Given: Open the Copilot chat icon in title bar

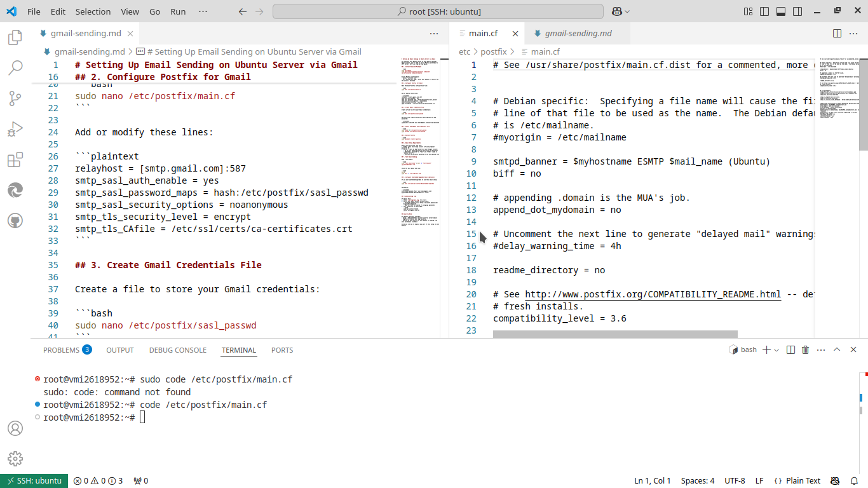Looking at the screenshot, I should tap(616, 11).
